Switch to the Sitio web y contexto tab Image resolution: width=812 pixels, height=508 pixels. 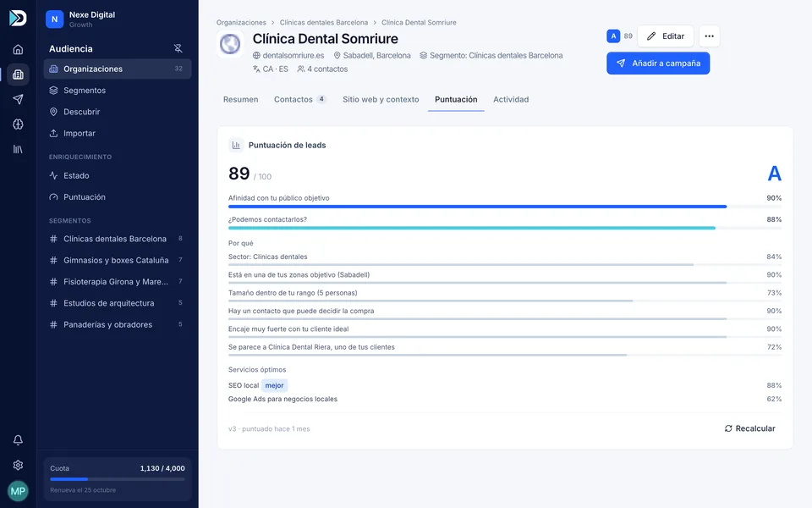(381, 100)
